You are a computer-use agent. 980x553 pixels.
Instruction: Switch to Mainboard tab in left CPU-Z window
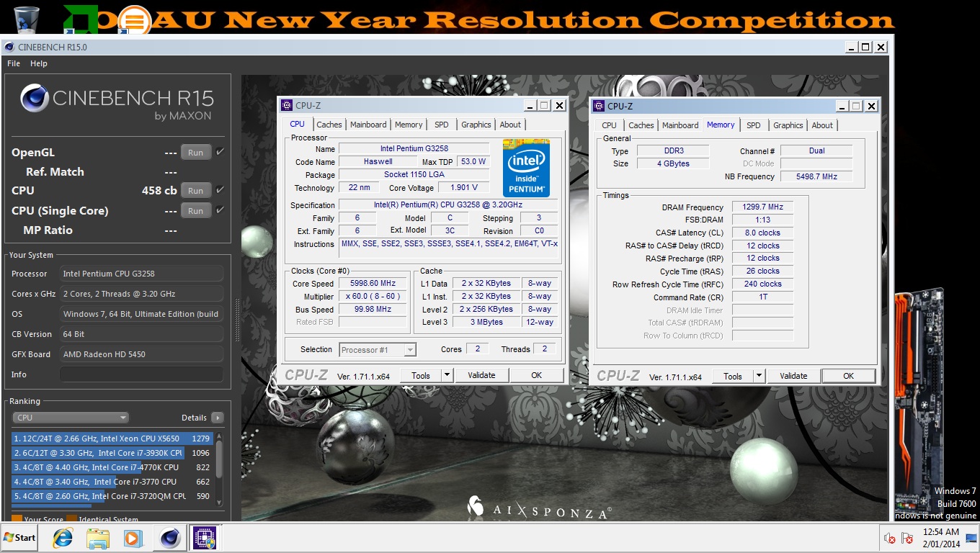pyautogui.click(x=368, y=125)
